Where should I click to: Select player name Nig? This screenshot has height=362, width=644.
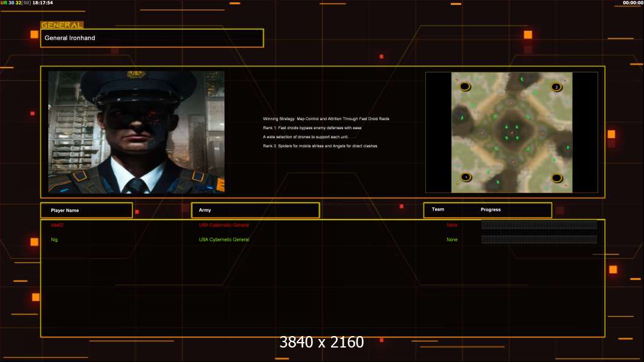(54, 240)
